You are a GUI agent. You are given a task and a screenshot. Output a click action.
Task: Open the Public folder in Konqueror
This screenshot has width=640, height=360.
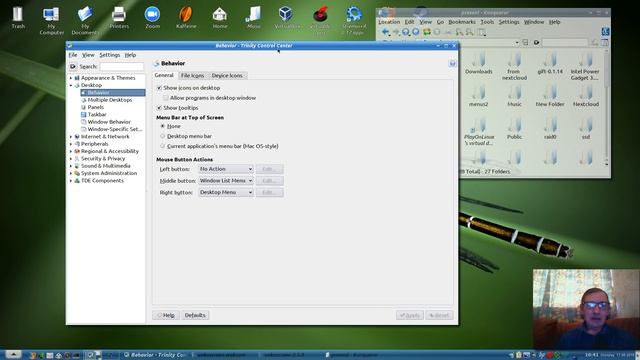click(514, 129)
